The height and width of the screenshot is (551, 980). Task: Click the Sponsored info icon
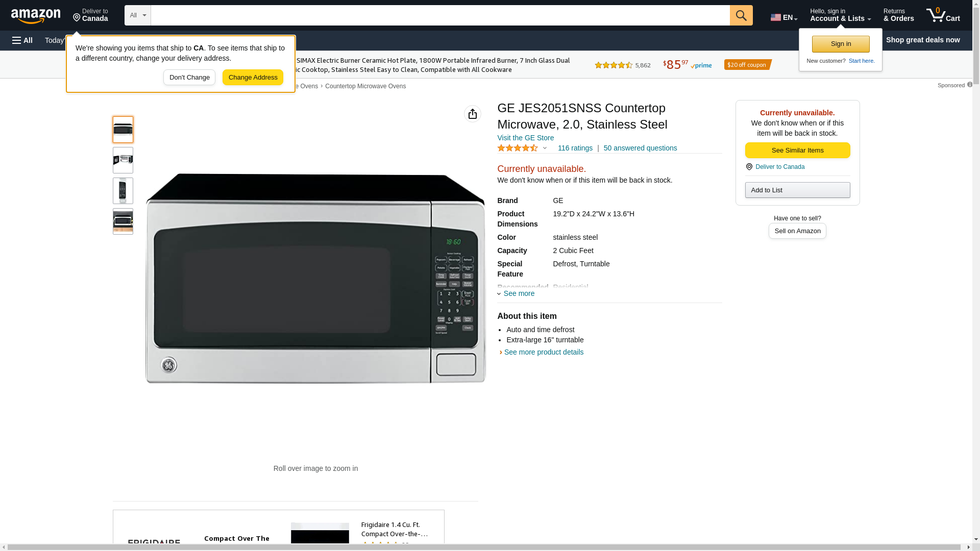(969, 85)
